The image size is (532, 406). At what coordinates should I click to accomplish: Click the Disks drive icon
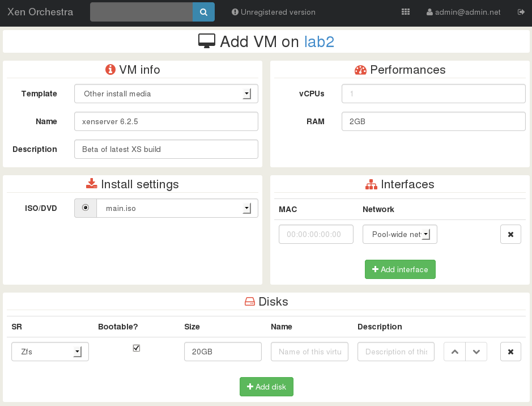(250, 302)
